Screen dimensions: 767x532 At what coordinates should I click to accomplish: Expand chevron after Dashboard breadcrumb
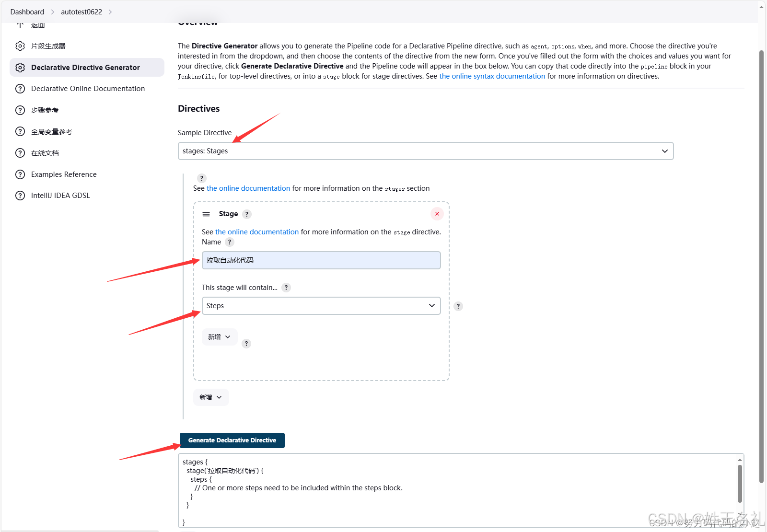coord(53,12)
